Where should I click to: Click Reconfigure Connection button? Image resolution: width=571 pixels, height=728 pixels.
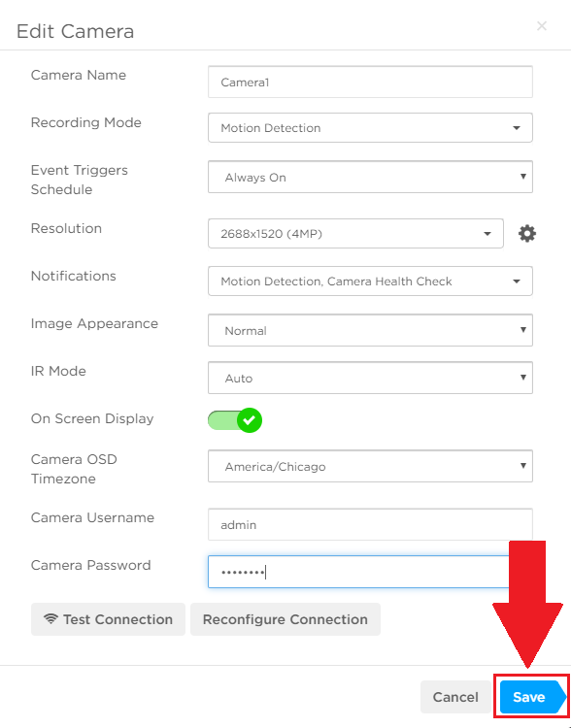[285, 619]
